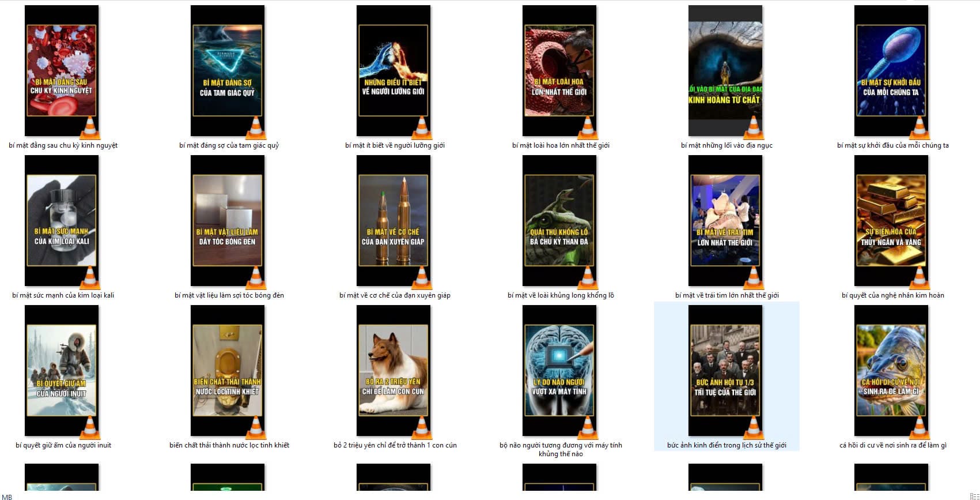Click label 'bí mật sức mạnh của kim loại kali'
The image size is (980, 500).
(63, 295)
